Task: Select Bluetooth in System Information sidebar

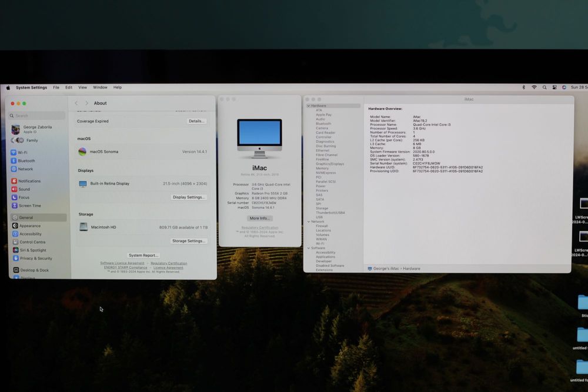Action: [x=323, y=123]
